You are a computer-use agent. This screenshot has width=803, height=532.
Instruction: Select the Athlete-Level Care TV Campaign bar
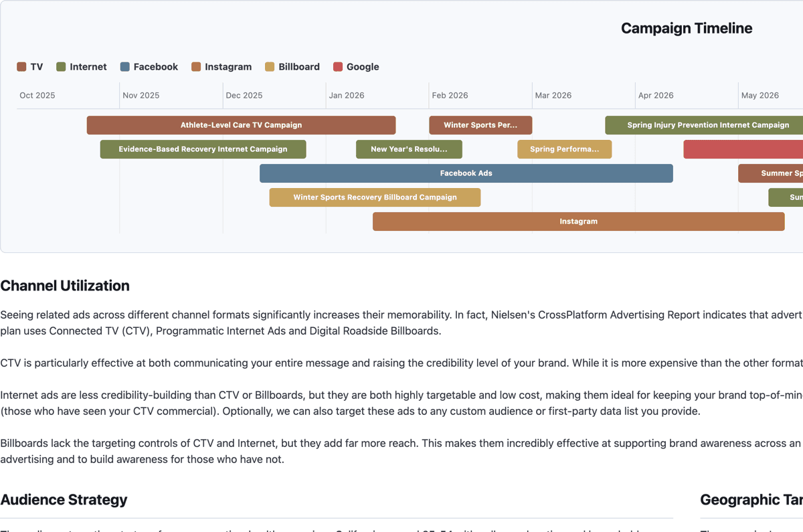click(x=241, y=125)
